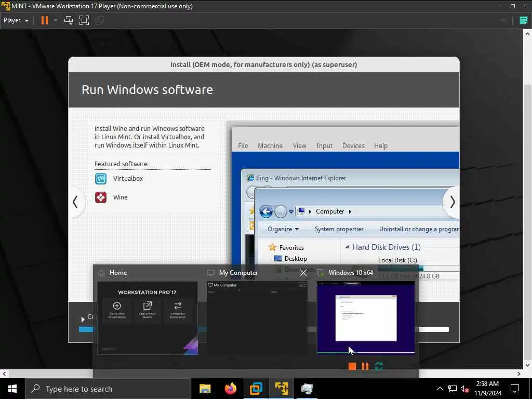Image resolution: width=532 pixels, height=399 pixels.
Task: Restart the Windows 10 x64 VM in preview
Action: [379, 366]
